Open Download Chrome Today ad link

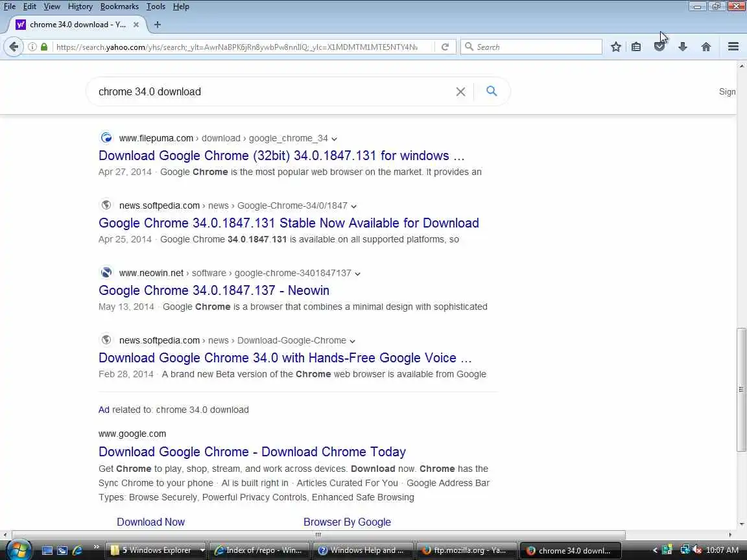click(x=252, y=451)
